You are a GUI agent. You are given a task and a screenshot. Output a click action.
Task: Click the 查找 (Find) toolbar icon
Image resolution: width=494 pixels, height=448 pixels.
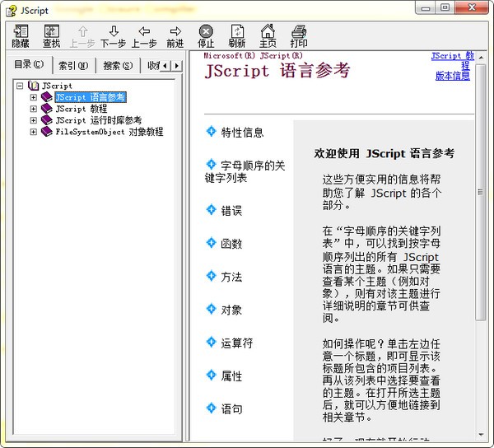(x=51, y=31)
